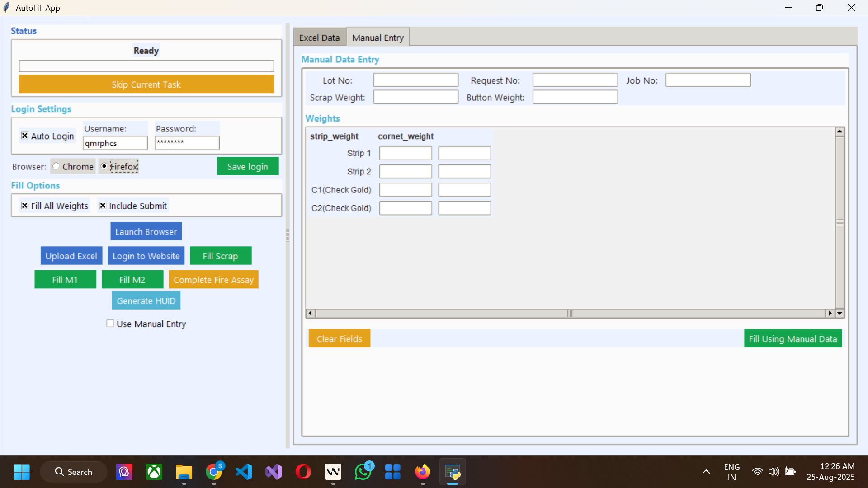Expand hidden icons in the system tray

(x=706, y=471)
